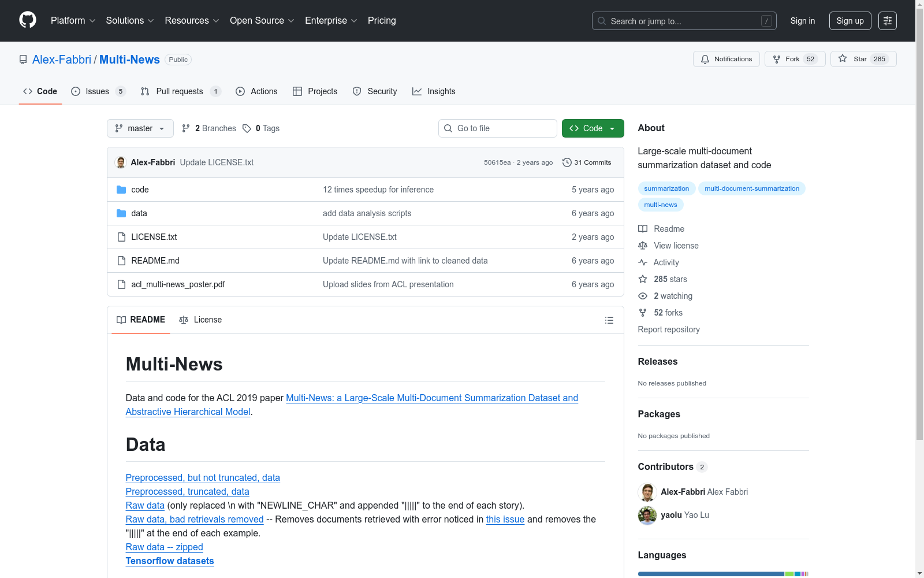Expand the Resources menu
Screen dimensions: 924x578
click(192, 21)
